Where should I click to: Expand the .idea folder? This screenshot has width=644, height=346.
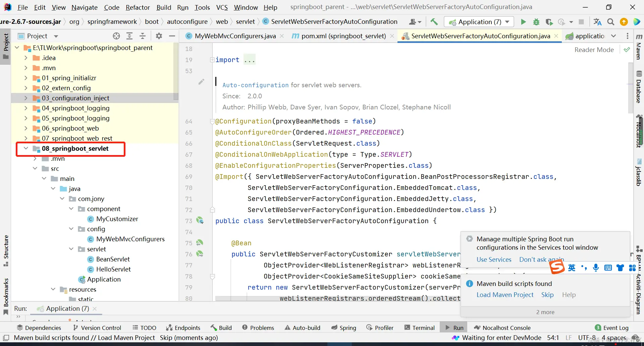pos(26,58)
